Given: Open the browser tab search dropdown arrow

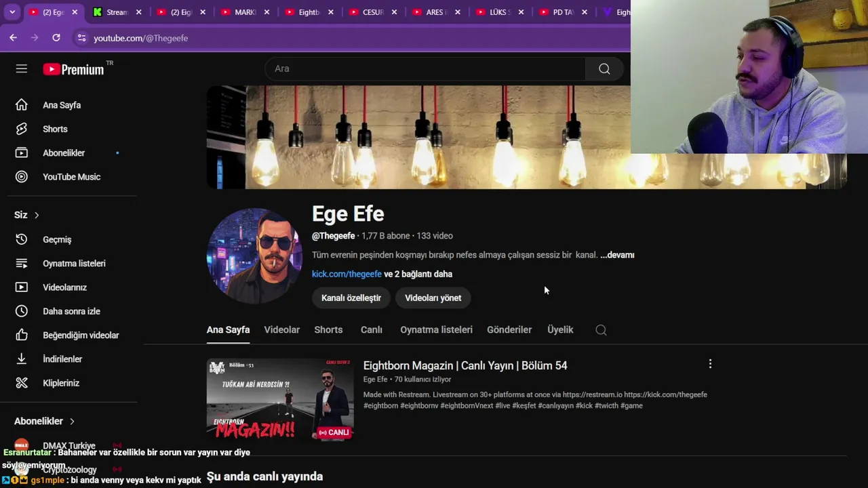Looking at the screenshot, I should 12,12.
